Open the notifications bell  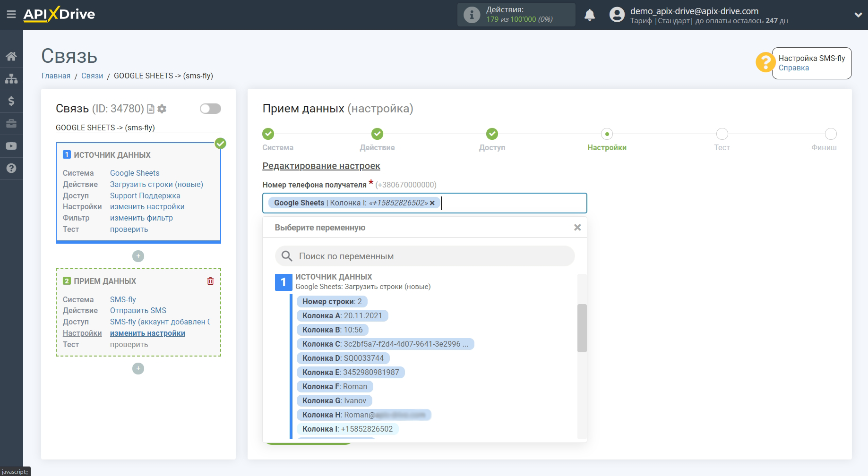(590, 15)
